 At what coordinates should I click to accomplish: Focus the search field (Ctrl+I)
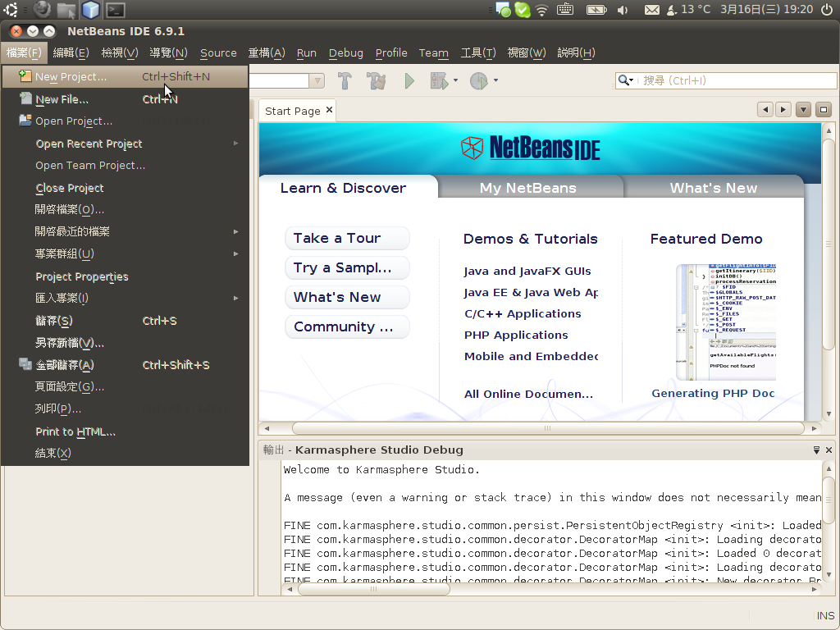coord(726,80)
